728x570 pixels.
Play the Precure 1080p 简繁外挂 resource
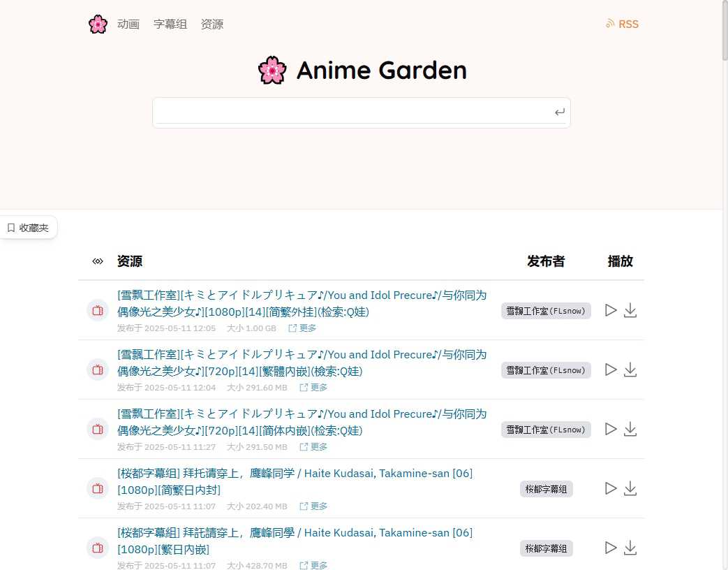click(611, 310)
